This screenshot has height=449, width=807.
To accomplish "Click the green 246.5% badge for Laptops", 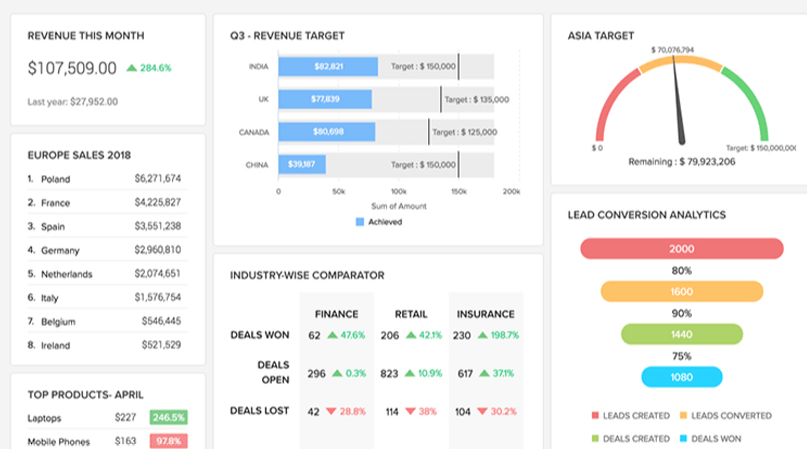I will [x=168, y=418].
